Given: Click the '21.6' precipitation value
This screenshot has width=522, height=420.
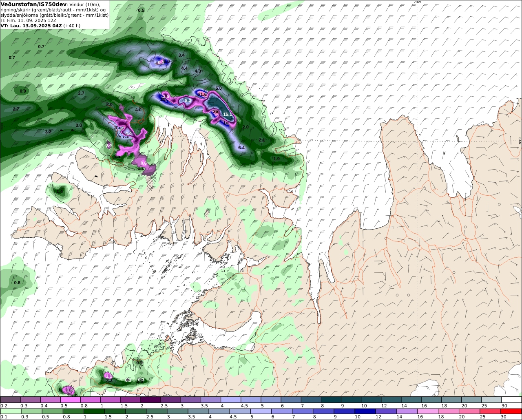Looking at the screenshot, I should click(202, 94).
